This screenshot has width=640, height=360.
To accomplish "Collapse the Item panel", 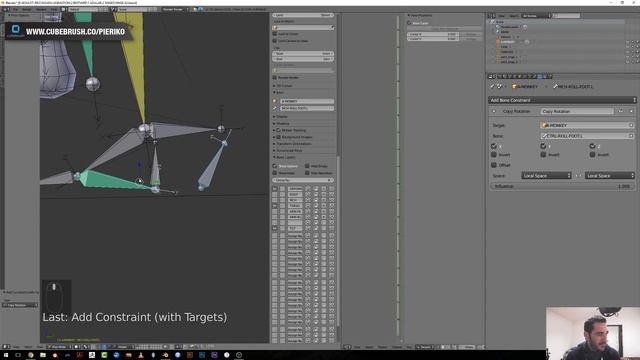I will click(x=279, y=92).
